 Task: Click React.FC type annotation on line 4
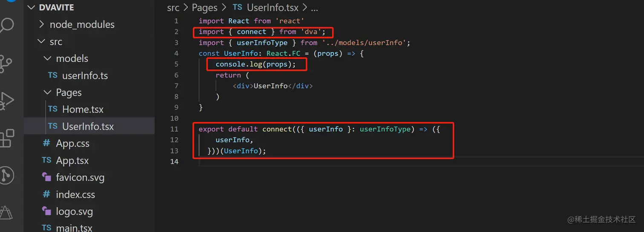[x=283, y=53]
